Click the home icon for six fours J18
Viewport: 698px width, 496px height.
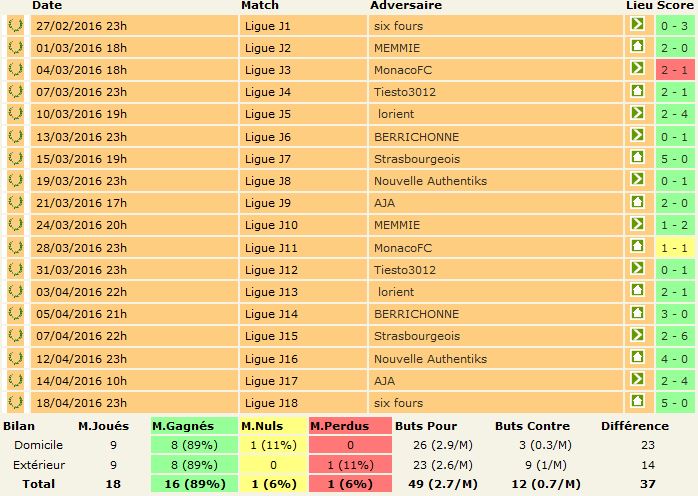pos(637,402)
